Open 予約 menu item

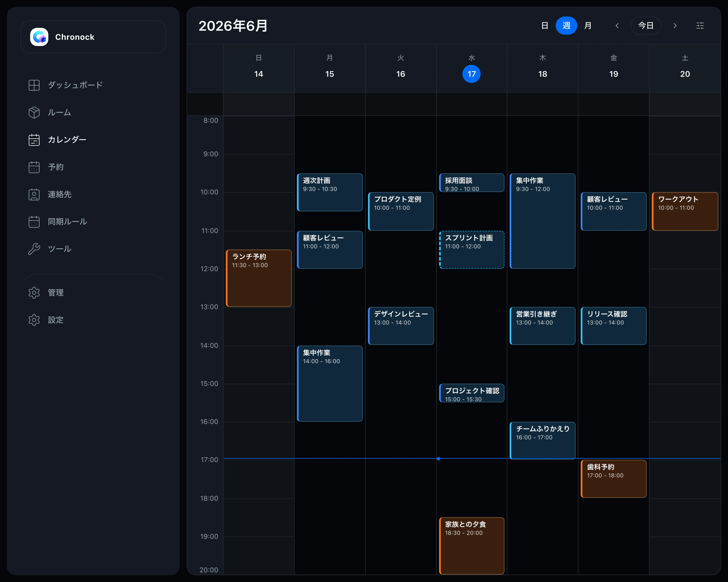click(x=93, y=167)
